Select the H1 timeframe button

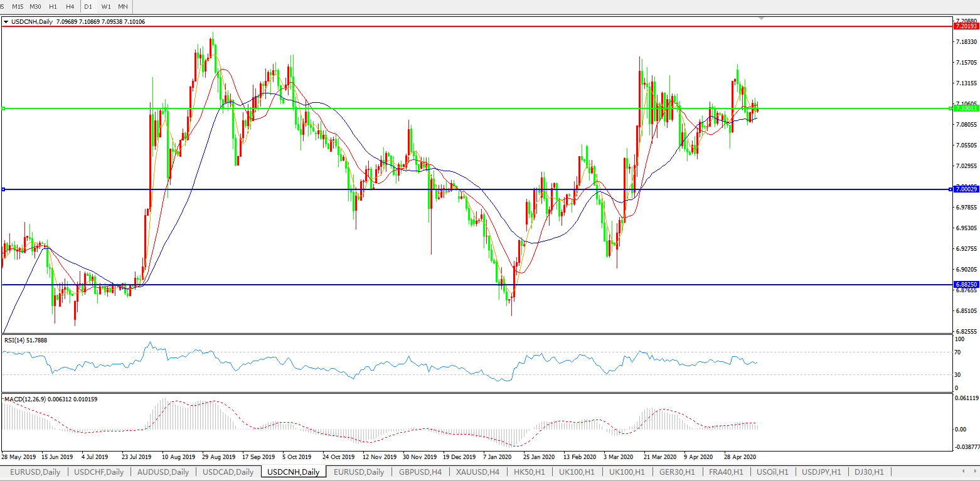(x=53, y=6)
